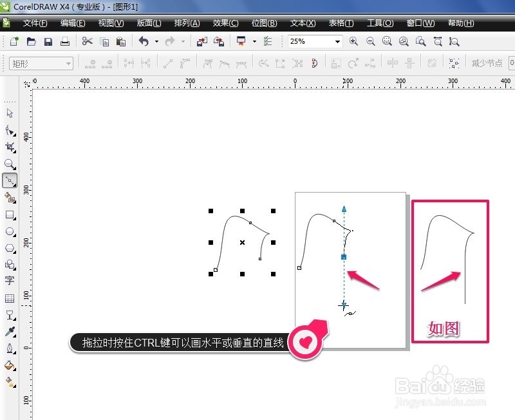The width and height of the screenshot is (515, 420).
Task: Open the 表格(T) menu
Action: [341, 23]
